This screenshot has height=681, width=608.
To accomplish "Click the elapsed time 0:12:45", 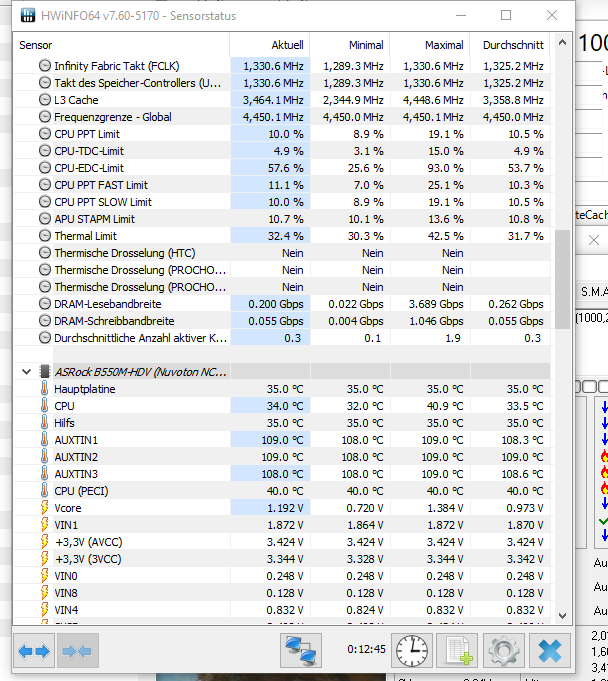I will click(366, 649).
